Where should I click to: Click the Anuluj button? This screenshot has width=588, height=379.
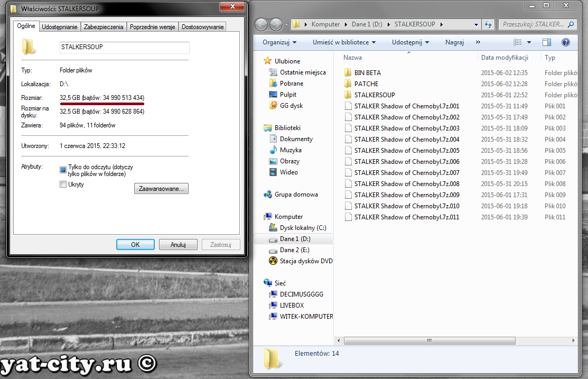pos(178,245)
